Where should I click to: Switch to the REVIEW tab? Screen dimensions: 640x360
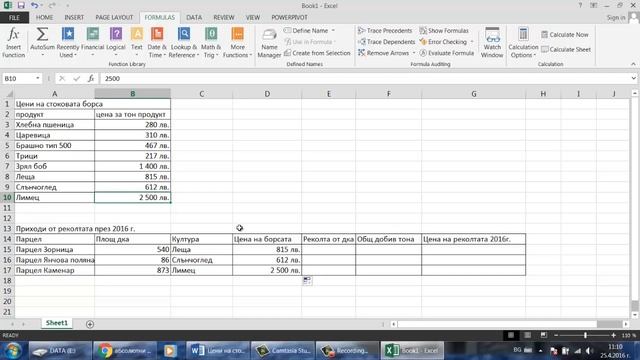click(224, 18)
